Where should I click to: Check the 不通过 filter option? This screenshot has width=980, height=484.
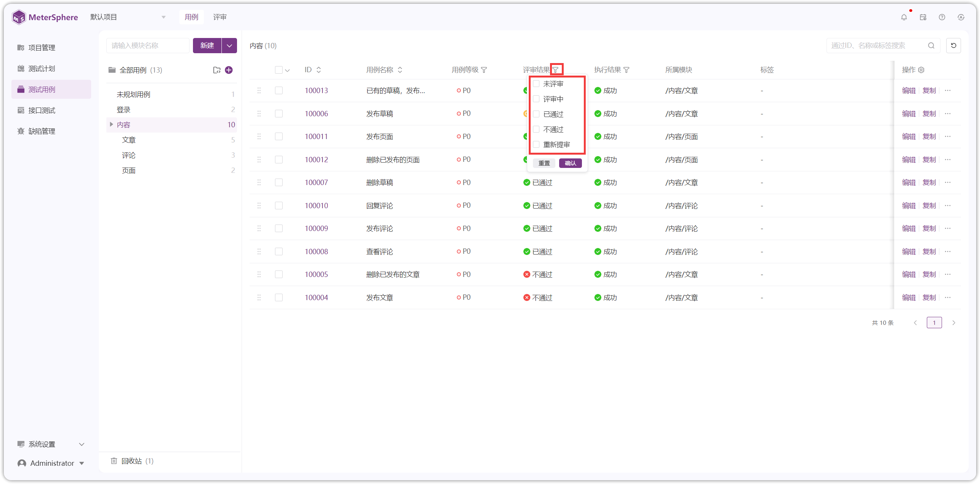point(536,130)
